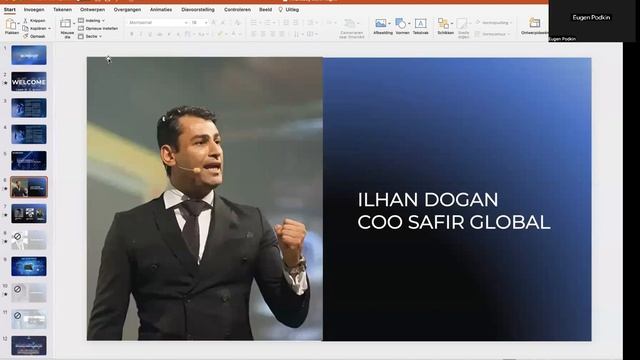Expand the Indeling layout dropdown
The image size is (640, 360).
(x=103, y=20)
